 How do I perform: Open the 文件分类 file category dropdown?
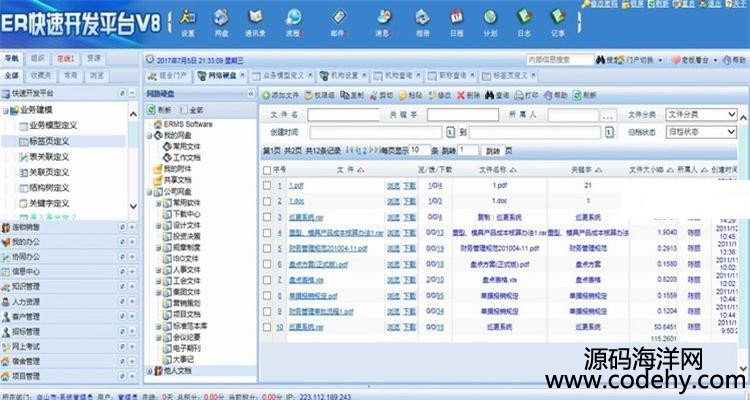pyautogui.click(x=701, y=115)
